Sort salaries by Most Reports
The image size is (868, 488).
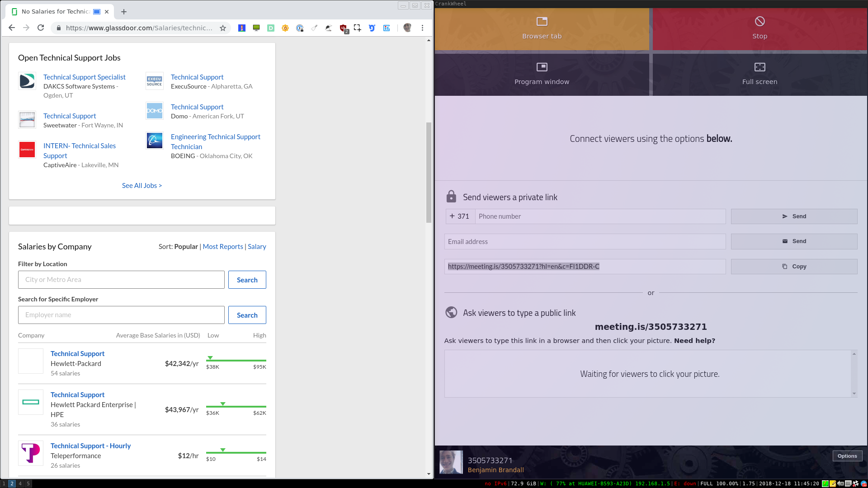point(223,247)
